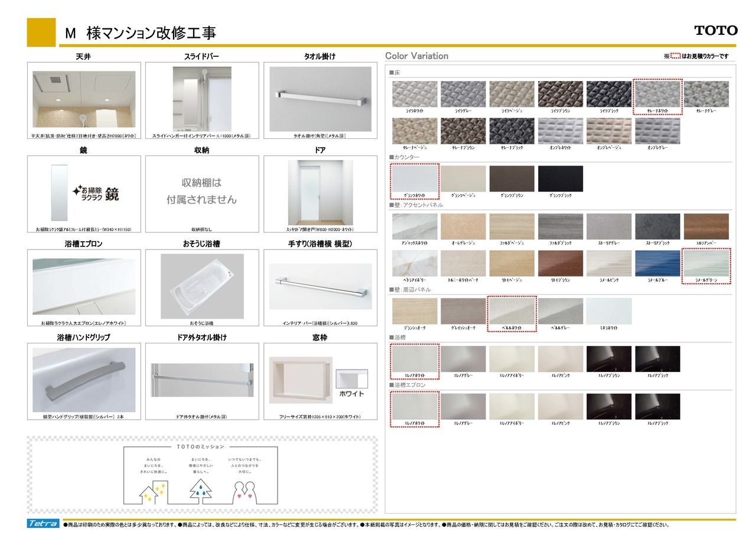Open the スライドバー product image
The height and width of the screenshot is (535, 756).
click(x=202, y=98)
